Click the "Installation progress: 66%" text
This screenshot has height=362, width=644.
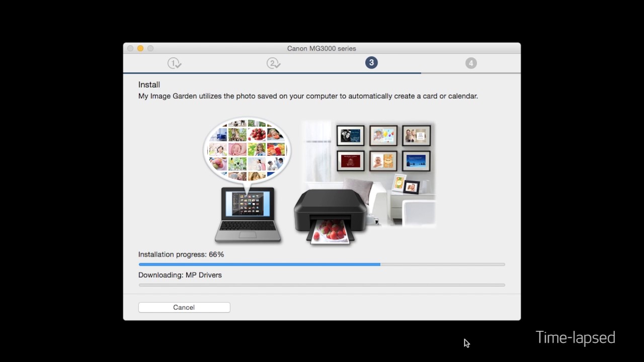(181, 254)
